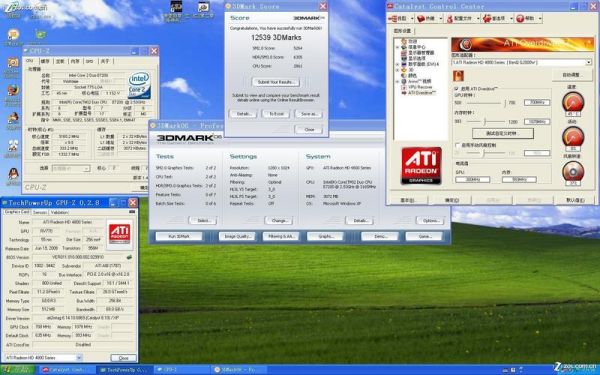Click the Catalyst view toolbar icon
Image resolution: width=600 pixels, height=375 pixels.
point(393,18)
